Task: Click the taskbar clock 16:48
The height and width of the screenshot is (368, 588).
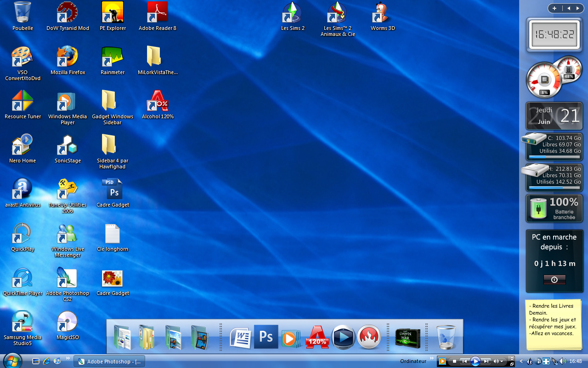Action: tap(576, 361)
